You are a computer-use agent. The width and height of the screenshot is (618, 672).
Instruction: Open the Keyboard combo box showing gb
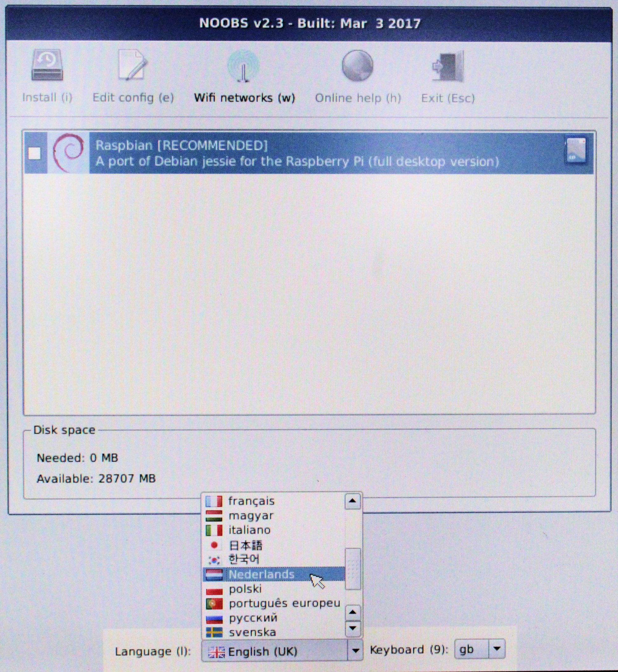(x=480, y=649)
